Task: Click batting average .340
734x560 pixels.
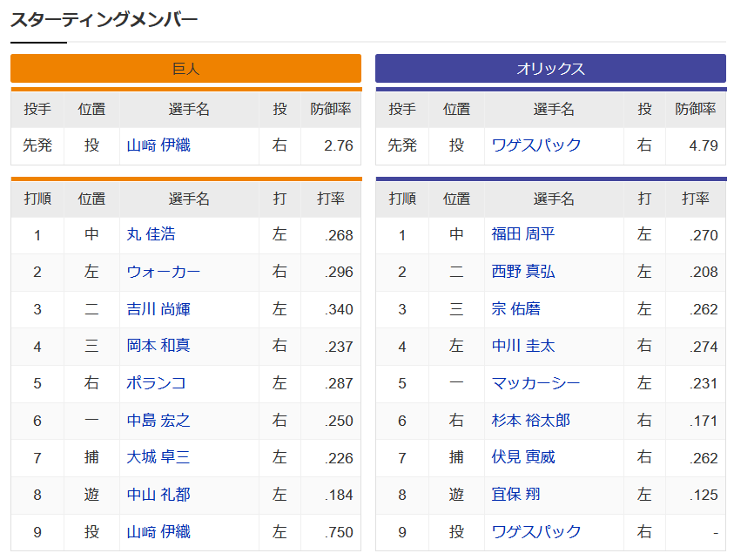Action: click(339, 309)
